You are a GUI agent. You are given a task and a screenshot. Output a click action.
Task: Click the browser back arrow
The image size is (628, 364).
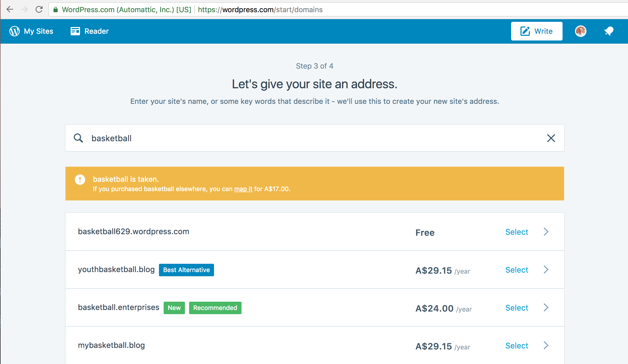pyautogui.click(x=10, y=10)
